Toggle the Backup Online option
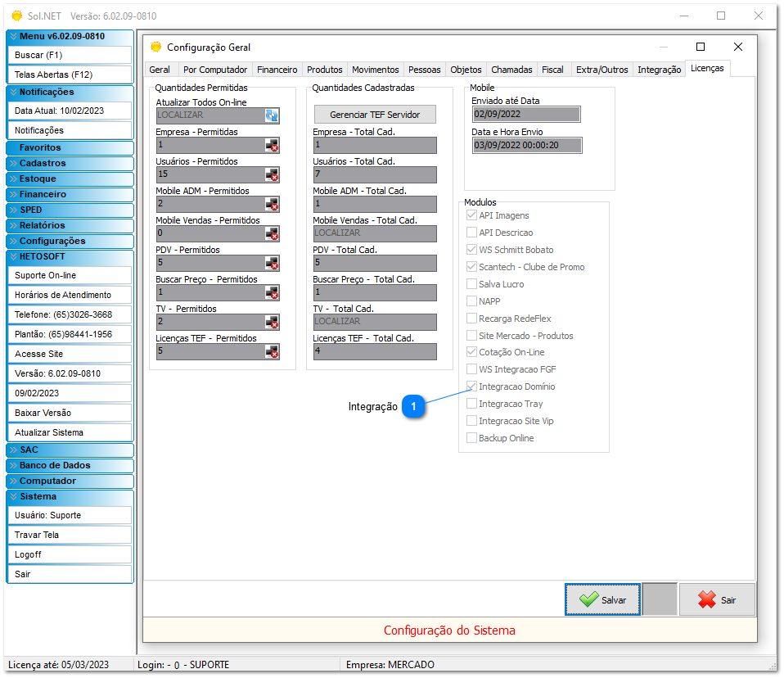The image size is (784, 678). point(471,437)
